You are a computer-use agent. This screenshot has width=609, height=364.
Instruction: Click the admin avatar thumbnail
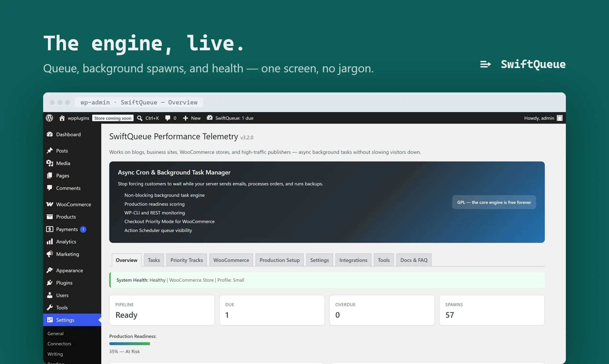click(x=560, y=118)
